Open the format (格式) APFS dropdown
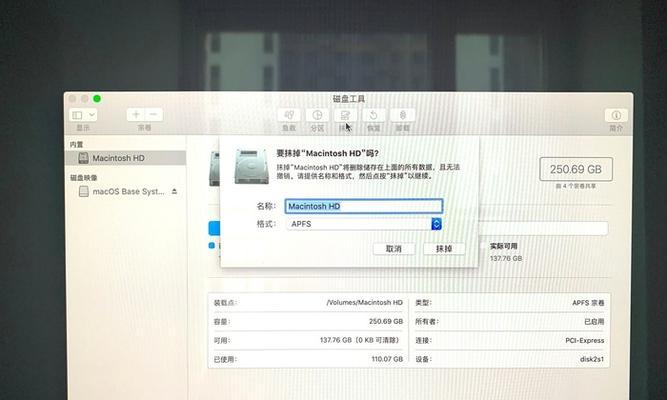This screenshot has width=667, height=400. tap(364, 224)
